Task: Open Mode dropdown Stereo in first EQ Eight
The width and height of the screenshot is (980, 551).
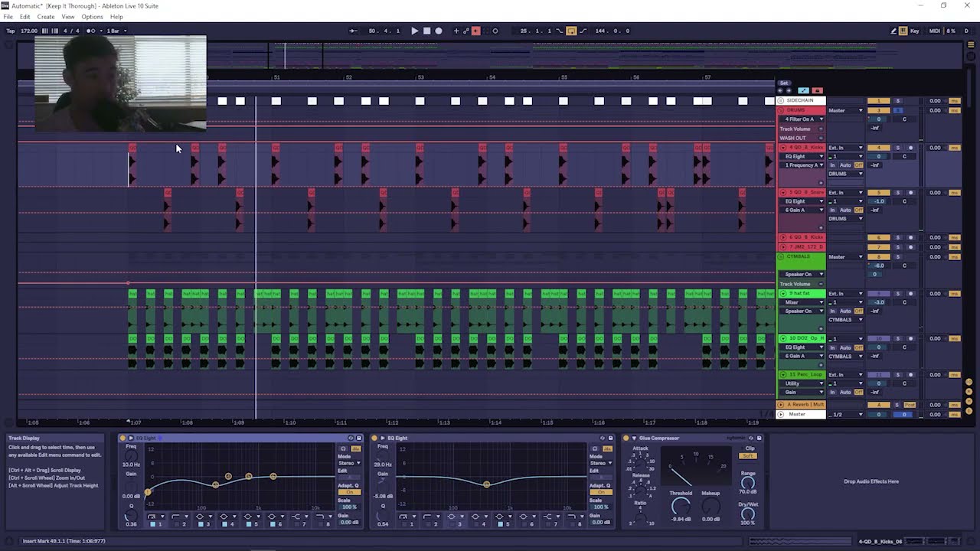Action: click(x=349, y=463)
